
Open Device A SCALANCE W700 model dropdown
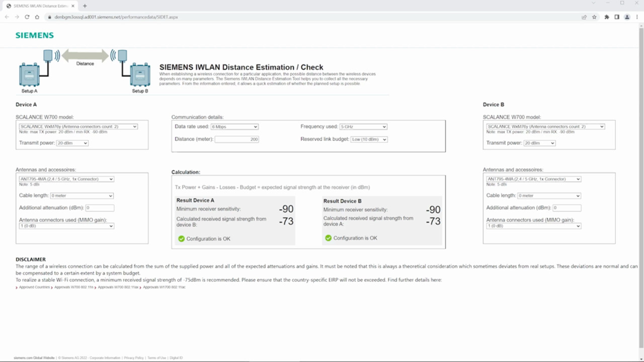coord(78,127)
